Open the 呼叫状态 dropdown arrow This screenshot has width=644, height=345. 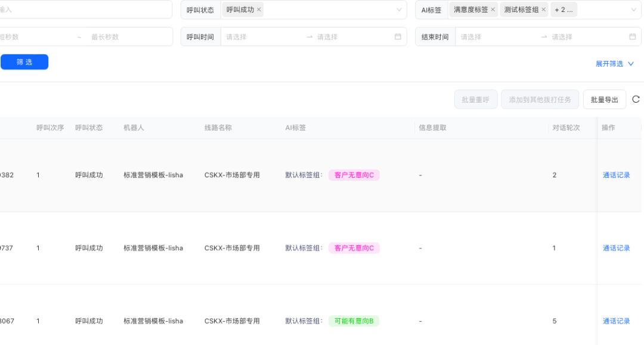[399, 10]
